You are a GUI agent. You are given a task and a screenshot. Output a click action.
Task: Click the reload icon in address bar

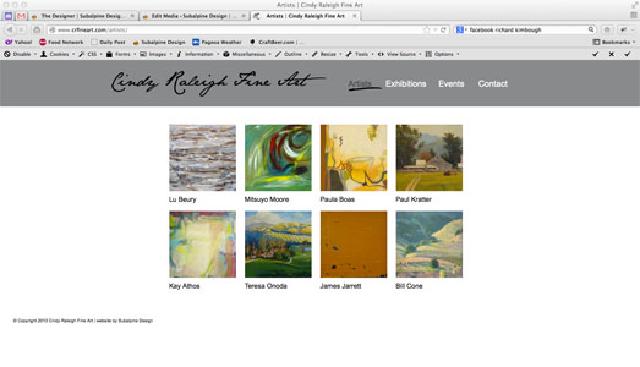click(443, 30)
